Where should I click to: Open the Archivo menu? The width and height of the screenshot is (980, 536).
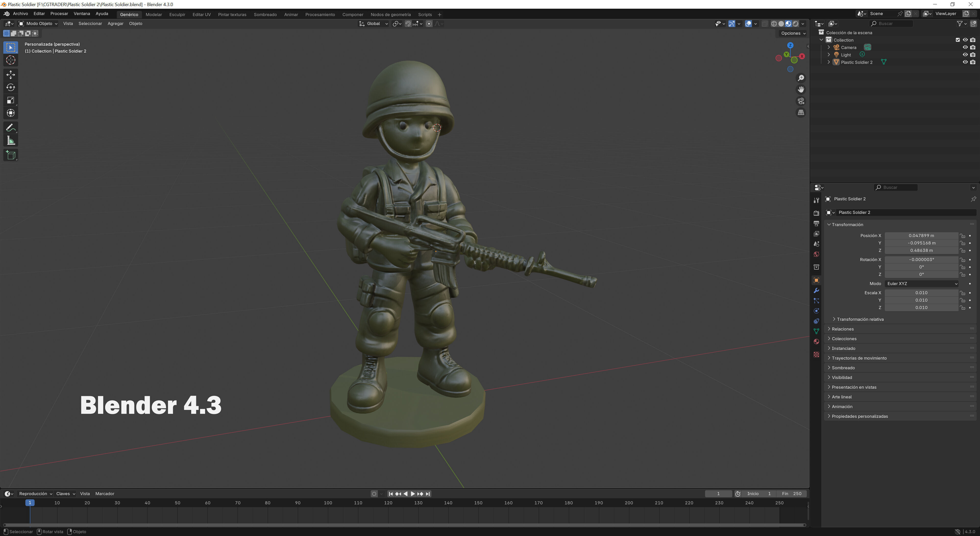coord(20,14)
